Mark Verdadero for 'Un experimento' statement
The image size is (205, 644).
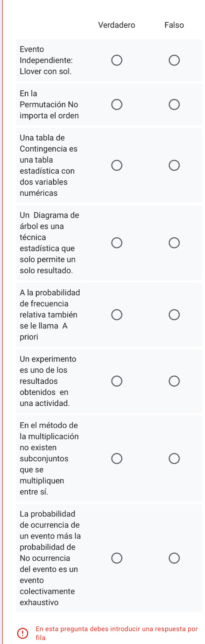117,381
